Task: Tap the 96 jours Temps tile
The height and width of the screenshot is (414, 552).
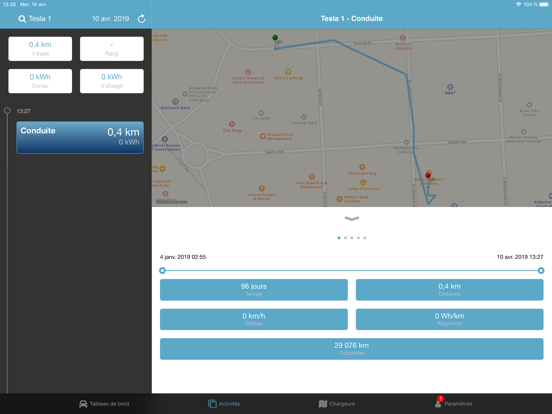Action: (253, 290)
